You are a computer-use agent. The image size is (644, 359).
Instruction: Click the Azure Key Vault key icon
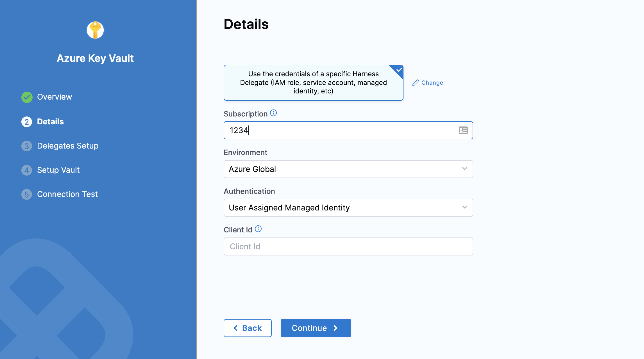click(95, 30)
